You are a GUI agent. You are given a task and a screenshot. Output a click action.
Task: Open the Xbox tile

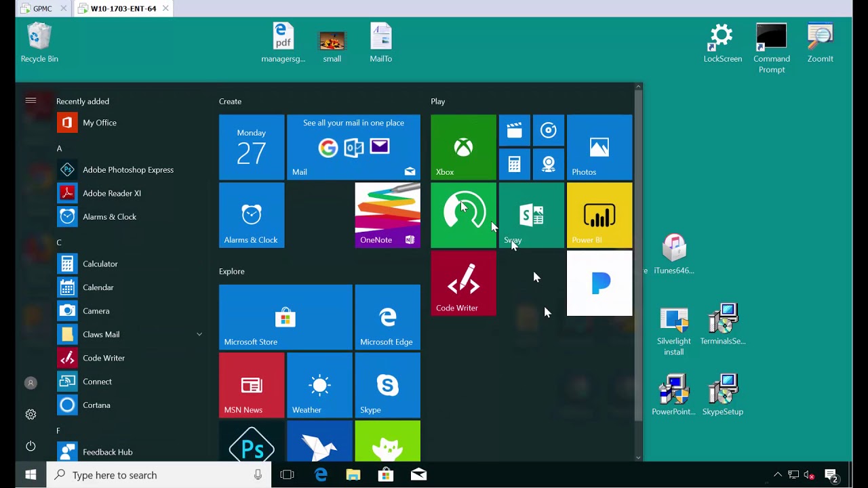coord(463,147)
